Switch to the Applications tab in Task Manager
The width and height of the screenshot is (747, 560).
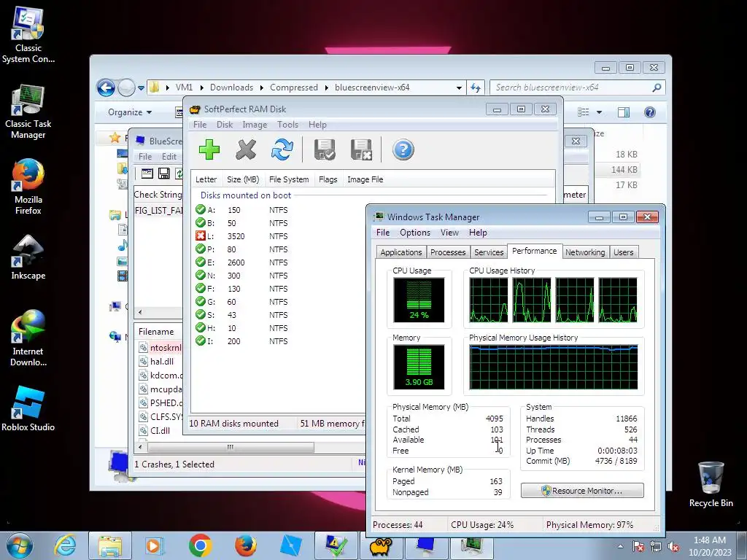(401, 252)
